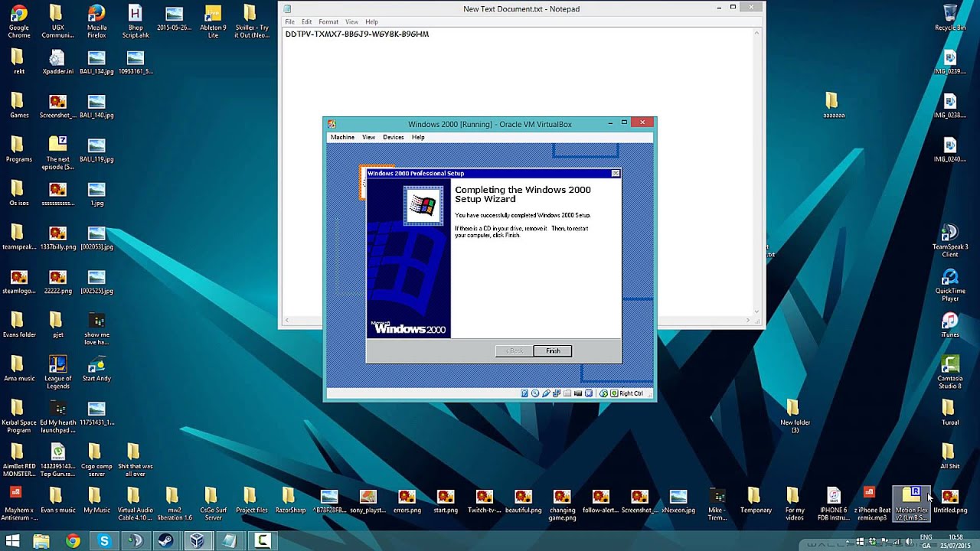Select the New folder (3) desktop folder

(795, 416)
